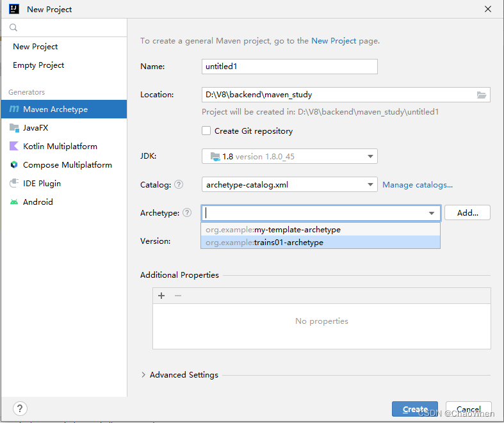
Task: Select Android generator
Action: click(x=64, y=202)
